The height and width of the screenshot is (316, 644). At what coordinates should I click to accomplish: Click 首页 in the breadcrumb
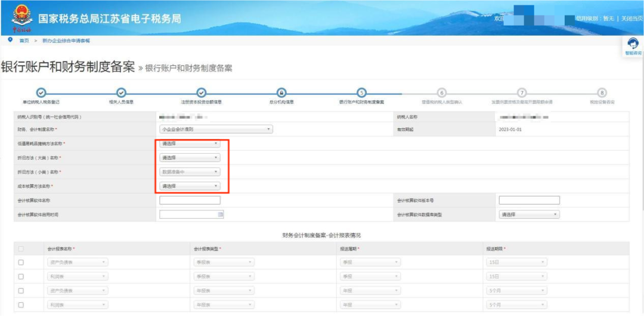point(24,41)
